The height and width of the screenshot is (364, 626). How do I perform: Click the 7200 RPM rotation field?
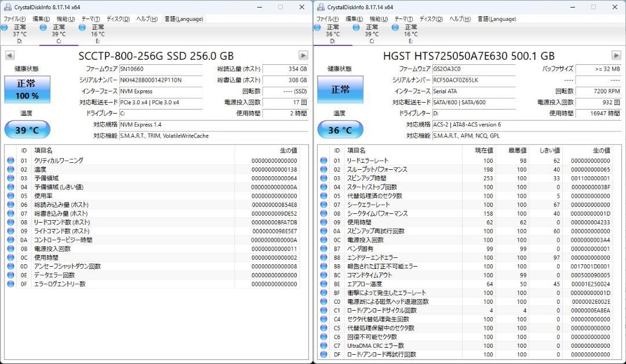(598, 91)
